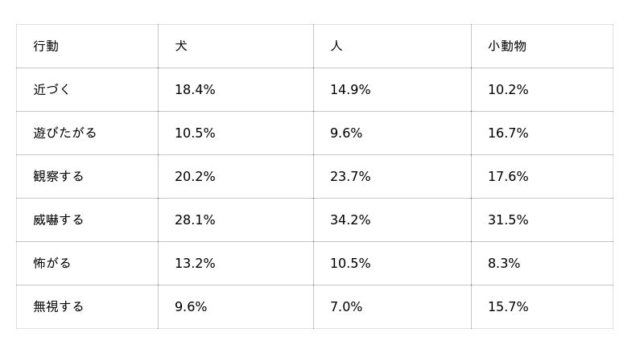Click the 23.7% cell
644x353 pixels.
350,177
